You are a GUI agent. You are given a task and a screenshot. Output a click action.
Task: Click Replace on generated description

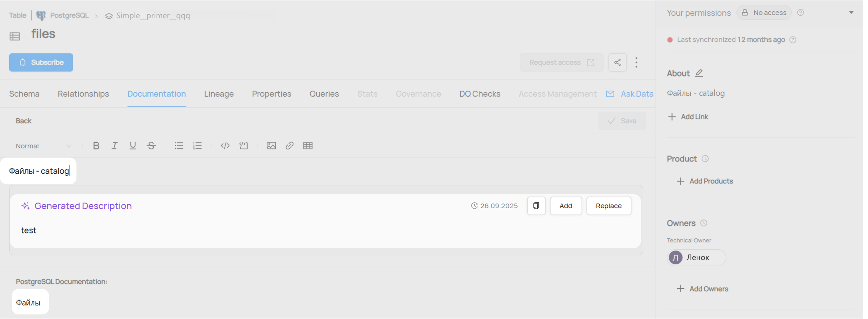[609, 206]
